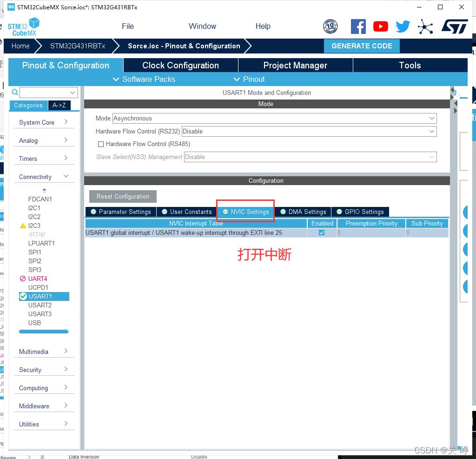Expand the Analog category
The height and width of the screenshot is (459, 476).
(x=44, y=140)
